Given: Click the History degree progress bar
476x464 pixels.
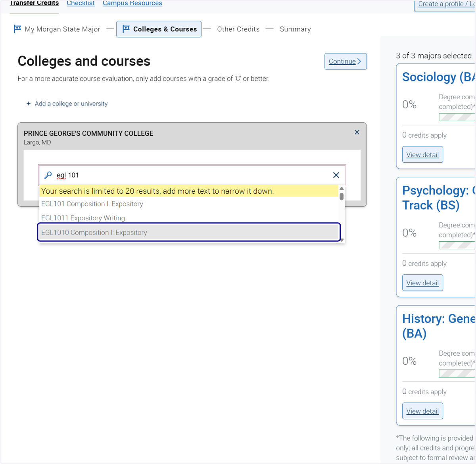Looking at the screenshot, I should (457, 374).
